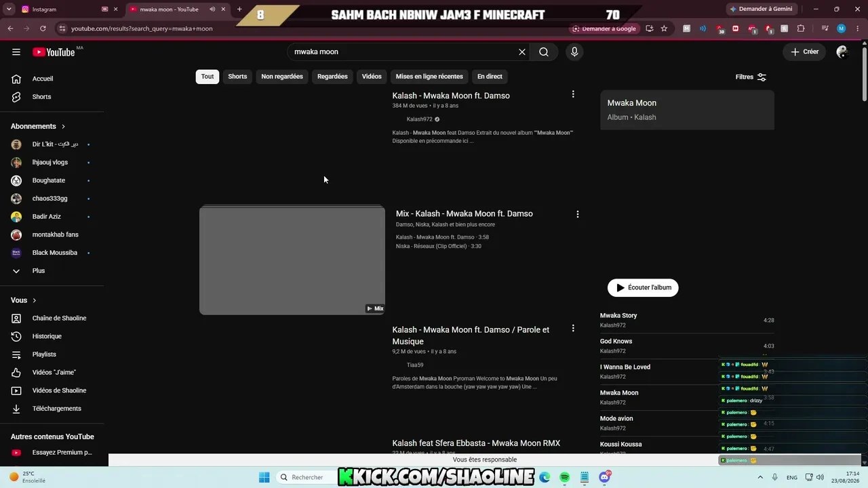868x488 pixels.
Task: Open the 'Mix - Kalash - Mwaka Moon ft. Damso' title
Action: (465, 213)
